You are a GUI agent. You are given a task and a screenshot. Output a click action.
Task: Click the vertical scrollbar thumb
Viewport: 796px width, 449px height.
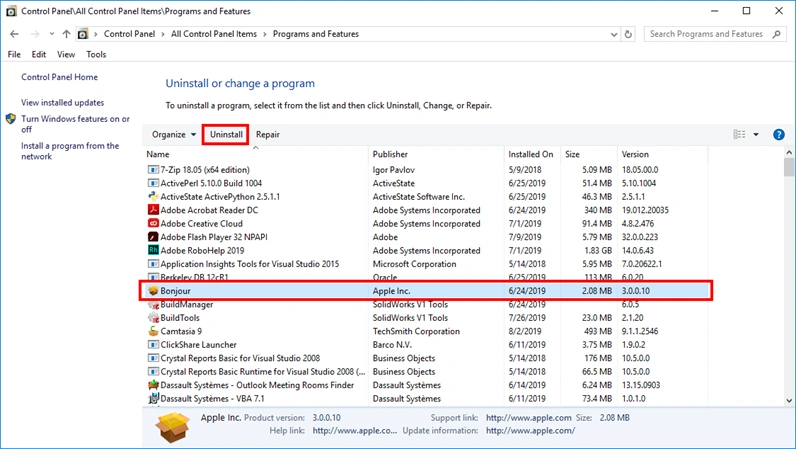click(789, 167)
